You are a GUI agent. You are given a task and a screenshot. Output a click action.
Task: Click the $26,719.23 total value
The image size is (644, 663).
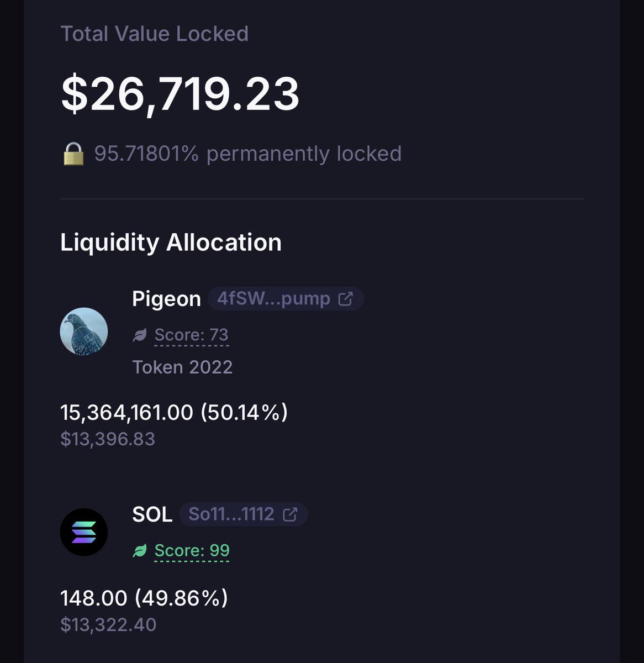point(180,94)
